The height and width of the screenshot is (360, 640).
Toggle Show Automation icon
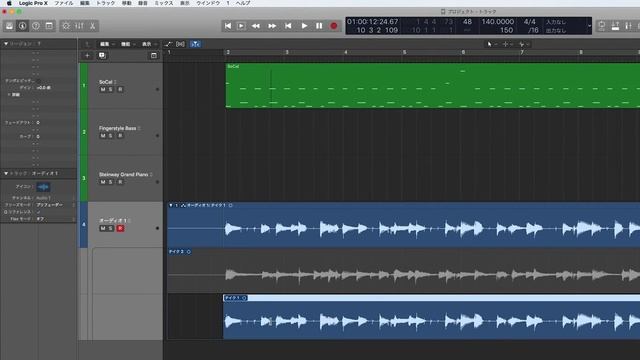[x=168, y=44]
